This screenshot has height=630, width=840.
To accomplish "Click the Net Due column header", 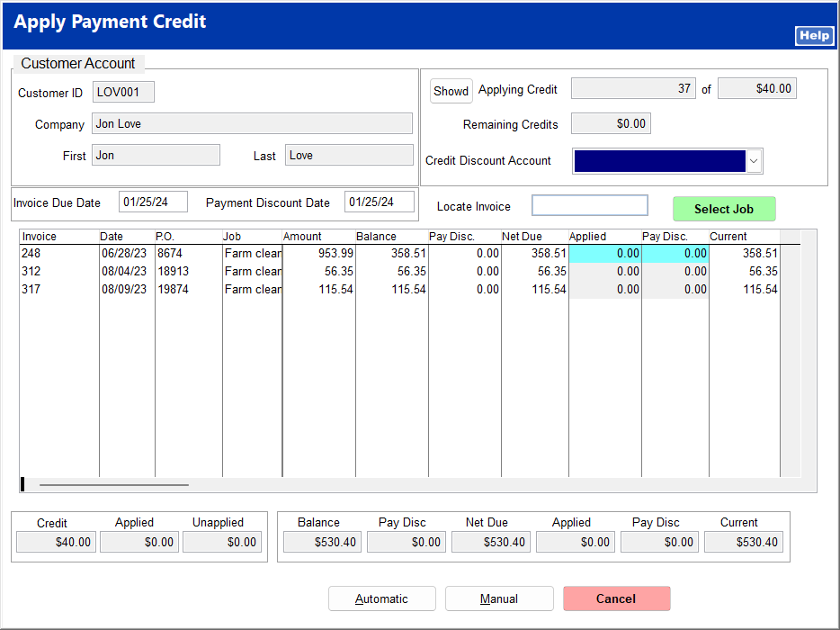I will point(534,237).
